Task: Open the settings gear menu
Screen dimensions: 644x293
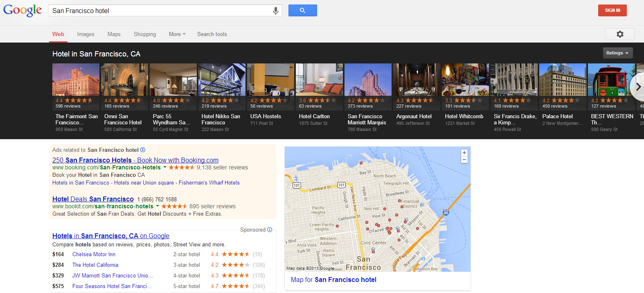Action: coord(620,34)
